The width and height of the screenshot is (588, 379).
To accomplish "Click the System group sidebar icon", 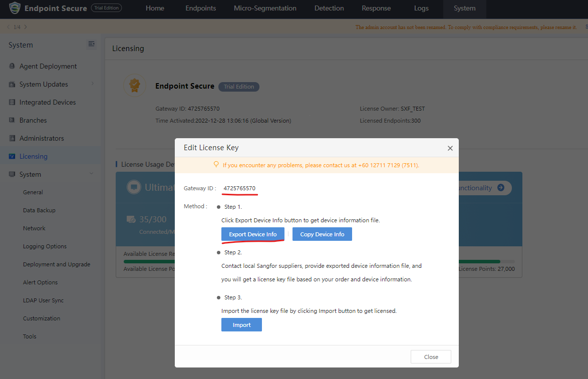I will pyautogui.click(x=12, y=174).
